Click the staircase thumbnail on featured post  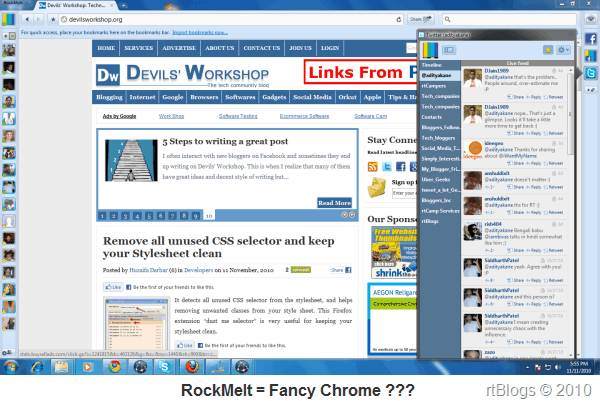point(131,160)
